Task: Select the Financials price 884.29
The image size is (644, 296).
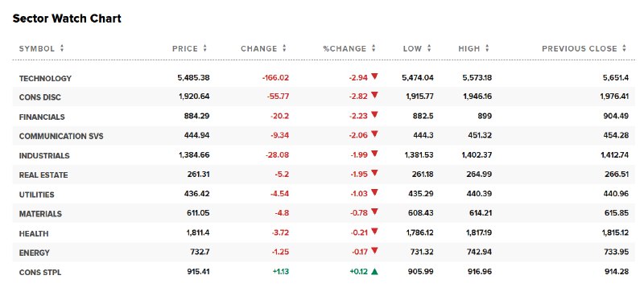Action: tap(196, 116)
